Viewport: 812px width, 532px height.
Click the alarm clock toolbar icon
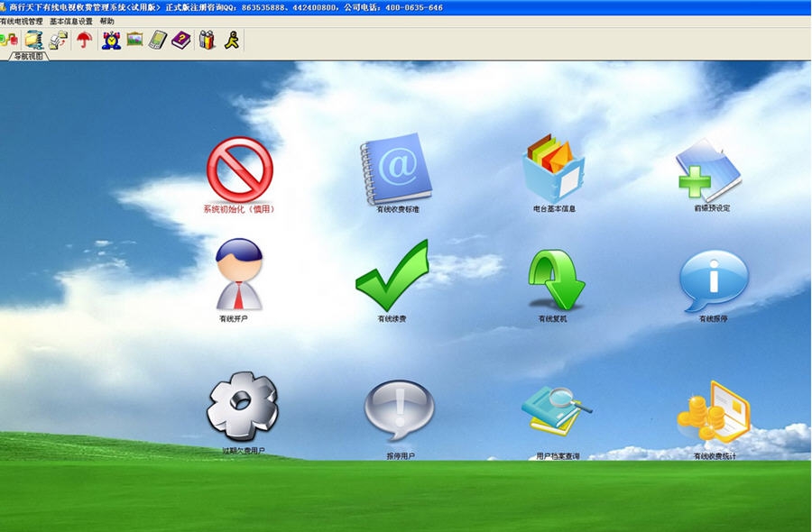tap(111, 40)
